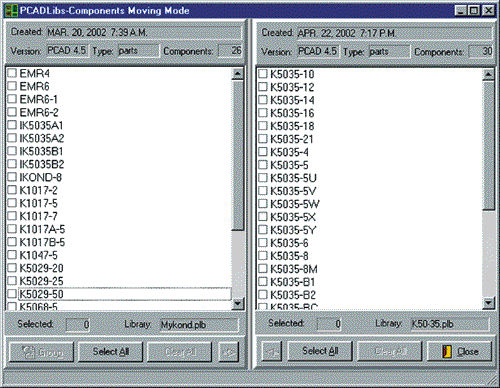Image resolution: width=500 pixels, height=388 pixels.
Task: Click the move-left arrow button
Action: [272, 351]
